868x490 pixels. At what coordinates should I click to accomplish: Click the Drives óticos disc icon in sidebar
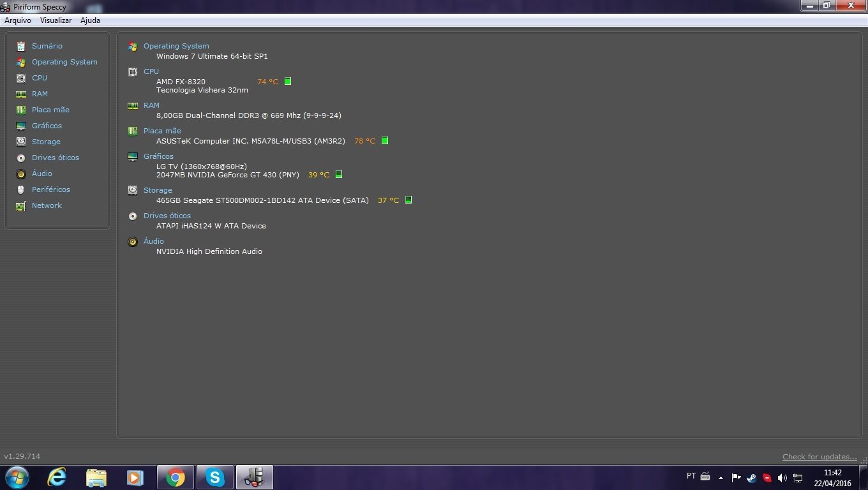point(21,158)
